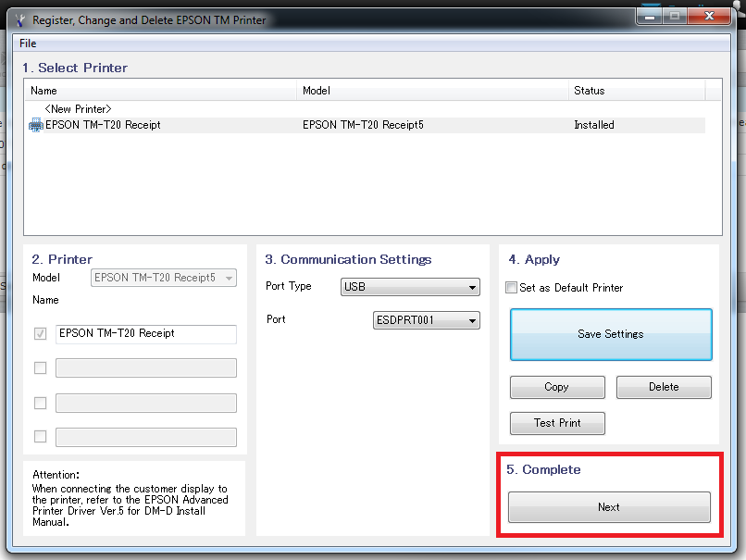Image resolution: width=746 pixels, height=560 pixels.
Task: Click the EPSON TM-T20 Receipt name field
Action: 145,334
